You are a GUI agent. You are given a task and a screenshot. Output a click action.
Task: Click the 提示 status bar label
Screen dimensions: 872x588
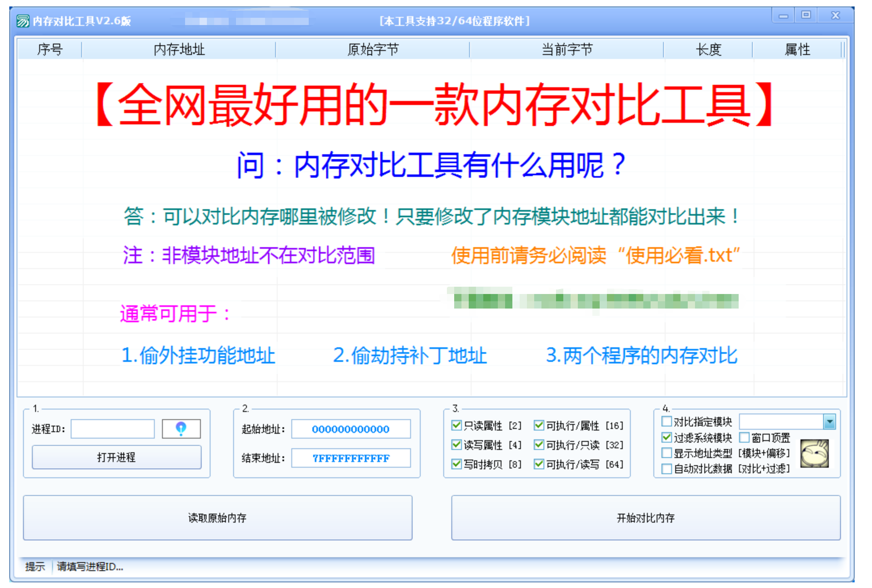coord(35,566)
